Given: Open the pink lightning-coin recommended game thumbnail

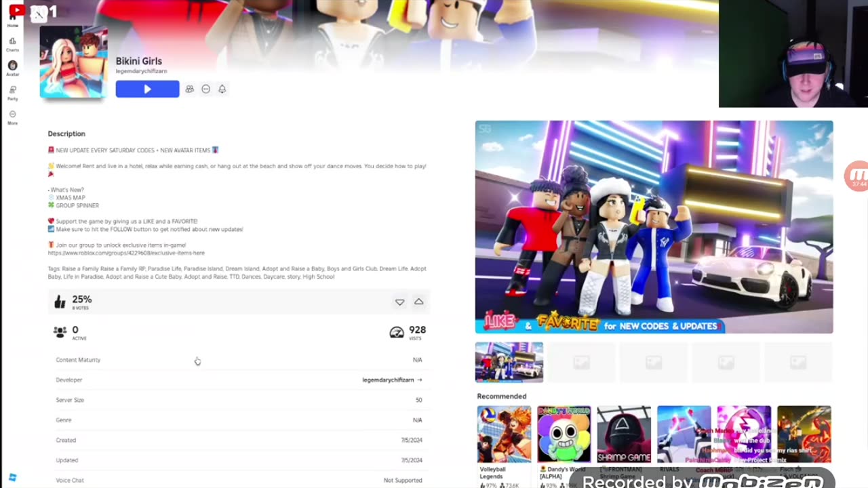Looking at the screenshot, I should coord(744,434).
